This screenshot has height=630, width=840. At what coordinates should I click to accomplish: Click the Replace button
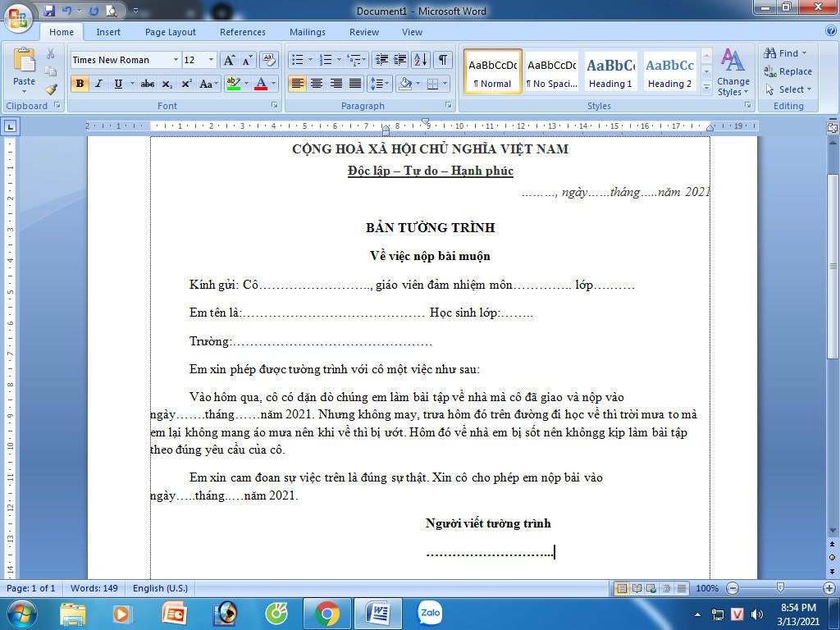[x=788, y=71]
